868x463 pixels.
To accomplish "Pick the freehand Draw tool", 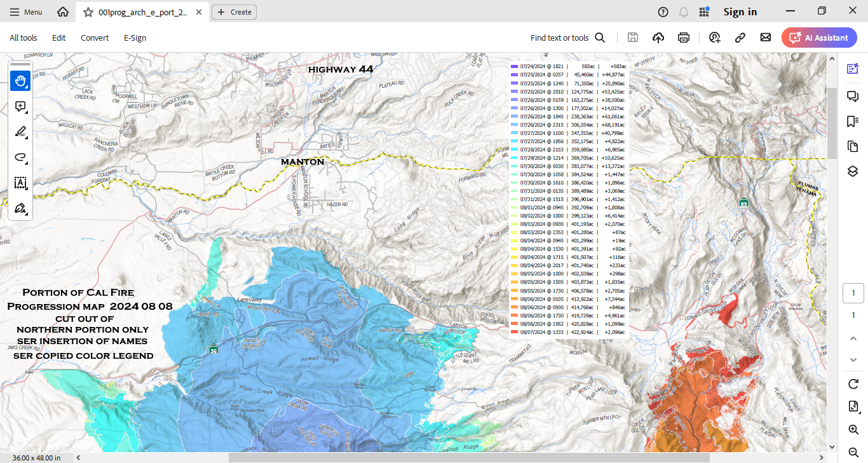I will [20, 157].
